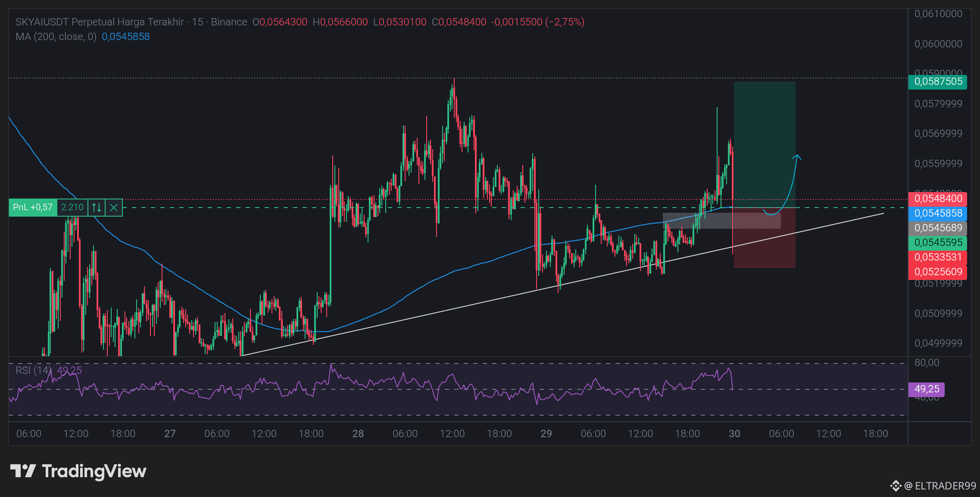Select the gray rectangle zone drawing
The image size is (980, 497).
[x=721, y=221]
